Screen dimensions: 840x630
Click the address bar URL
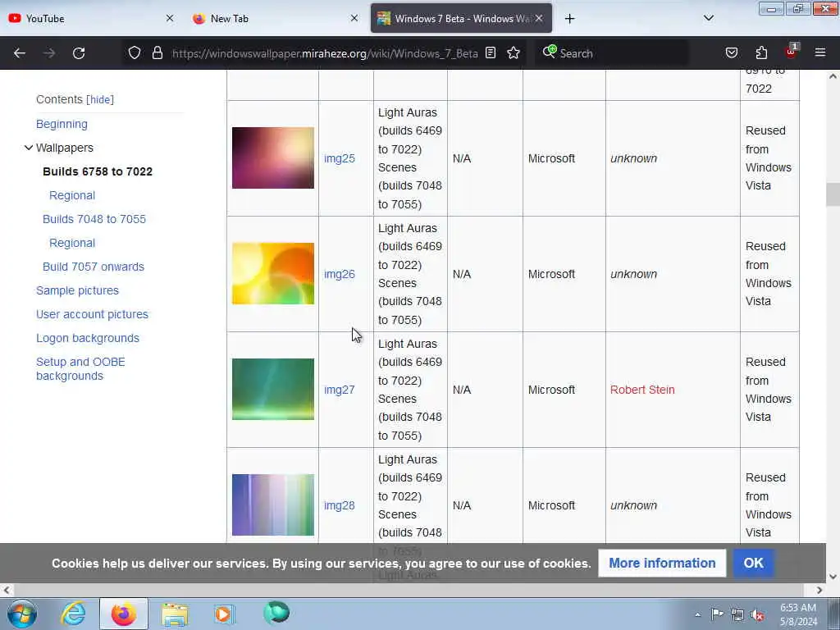(325, 53)
